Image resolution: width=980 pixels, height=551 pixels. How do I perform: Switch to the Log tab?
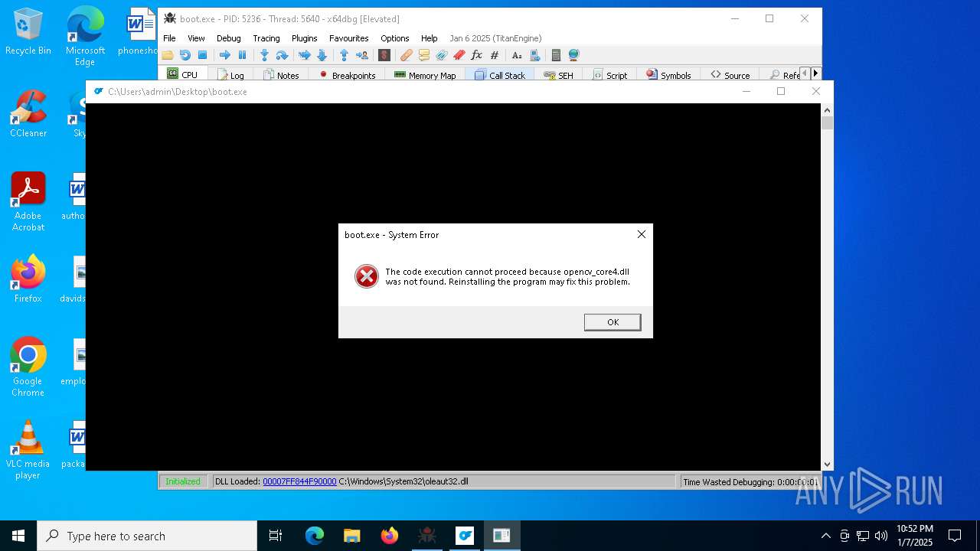coord(230,75)
